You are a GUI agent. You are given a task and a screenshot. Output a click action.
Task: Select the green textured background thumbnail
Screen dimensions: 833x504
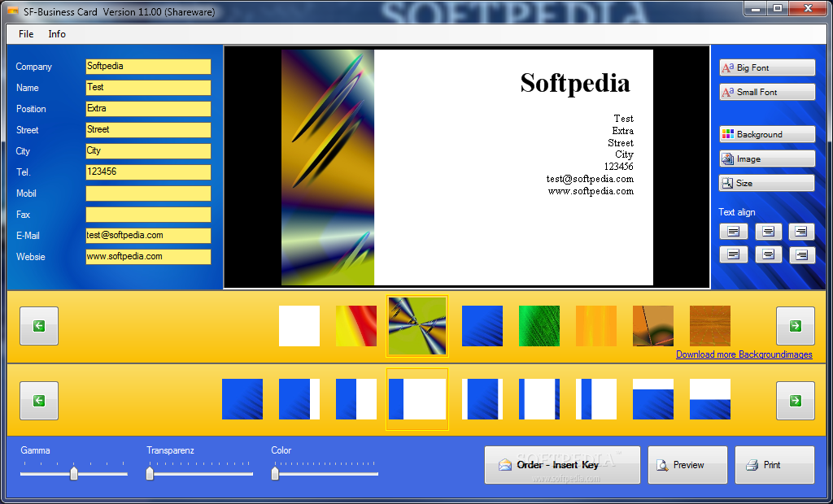[x=539, y=325]
